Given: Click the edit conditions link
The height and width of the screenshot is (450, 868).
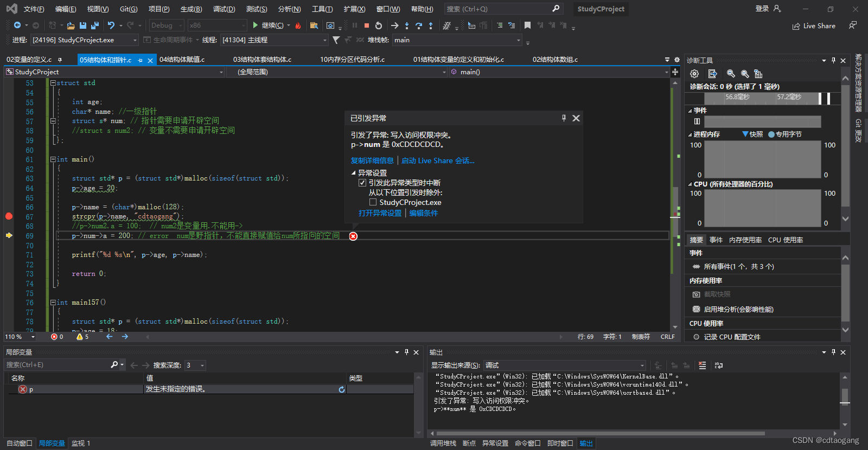Looking at the screenshot, I should (x=423, y=213).
